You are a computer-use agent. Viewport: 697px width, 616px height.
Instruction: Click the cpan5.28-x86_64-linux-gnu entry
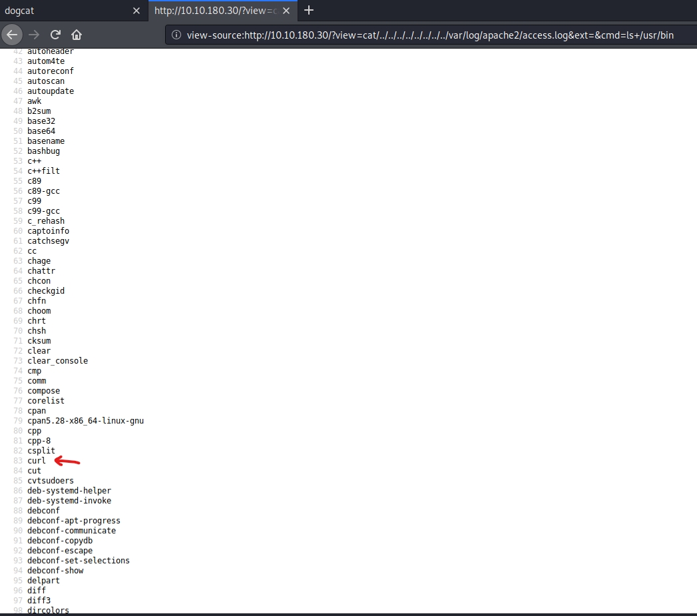pos(85,421)
